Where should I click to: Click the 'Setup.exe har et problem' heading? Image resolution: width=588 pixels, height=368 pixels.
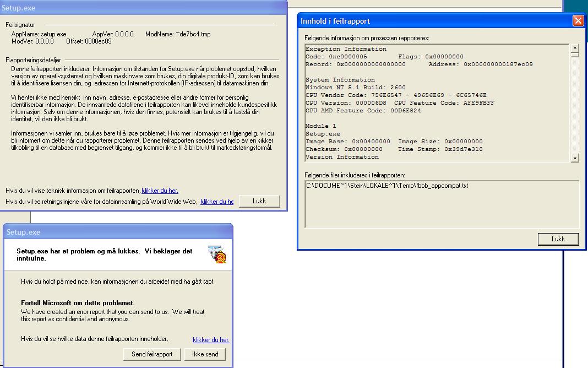coord(104,255)
